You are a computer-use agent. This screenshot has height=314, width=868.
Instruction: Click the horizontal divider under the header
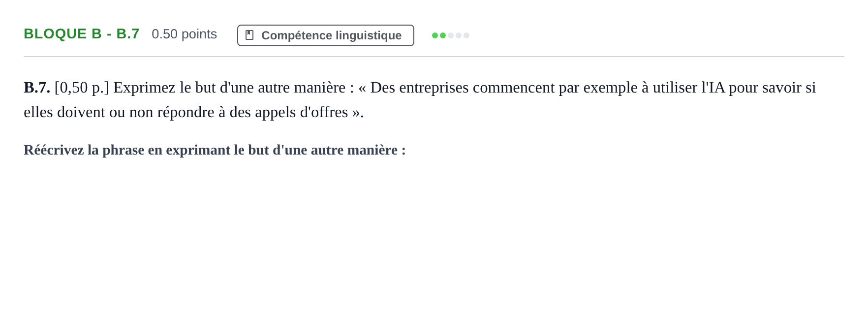pyautogui.click(x=434, y=57)
